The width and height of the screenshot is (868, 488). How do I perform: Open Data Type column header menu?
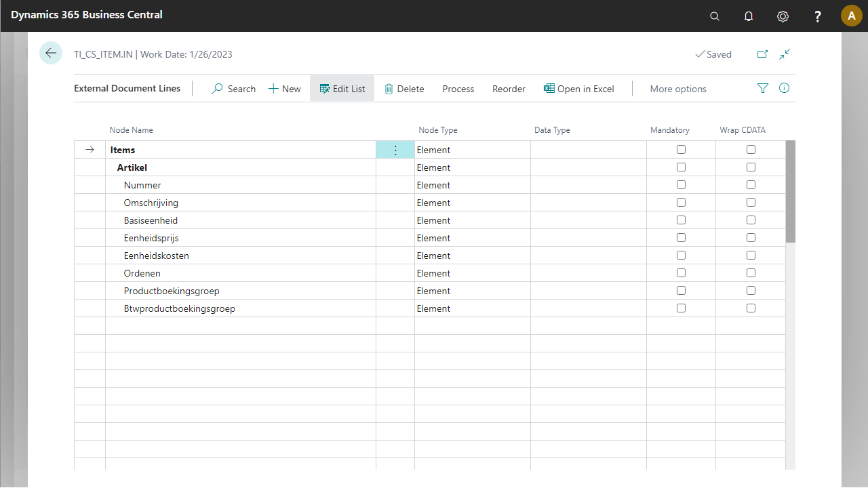point(552,130)
